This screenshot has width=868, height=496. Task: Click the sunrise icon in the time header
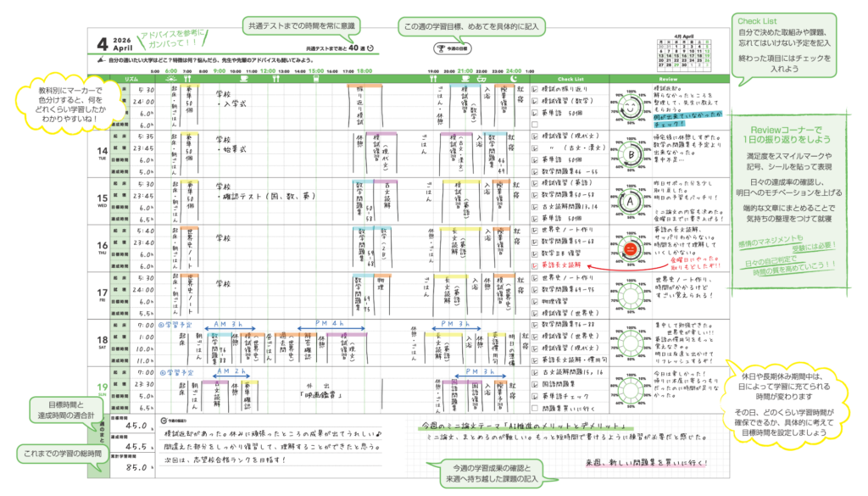[x=170, y=79]
